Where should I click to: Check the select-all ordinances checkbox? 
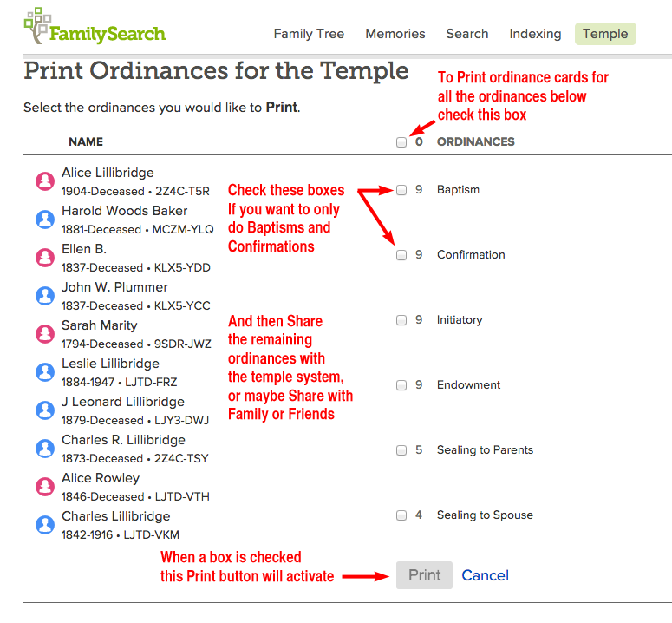[x=401, y=142]
